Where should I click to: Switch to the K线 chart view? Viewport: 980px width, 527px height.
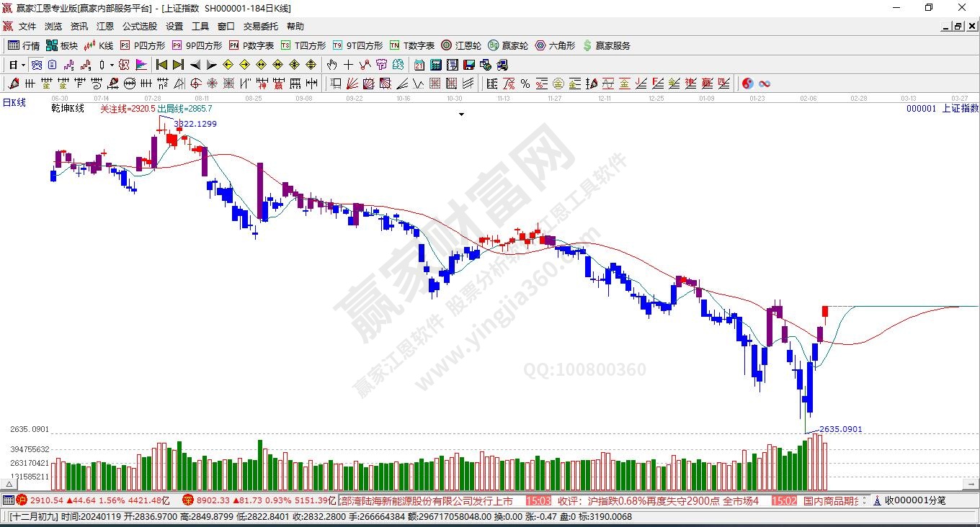point(99,45)
